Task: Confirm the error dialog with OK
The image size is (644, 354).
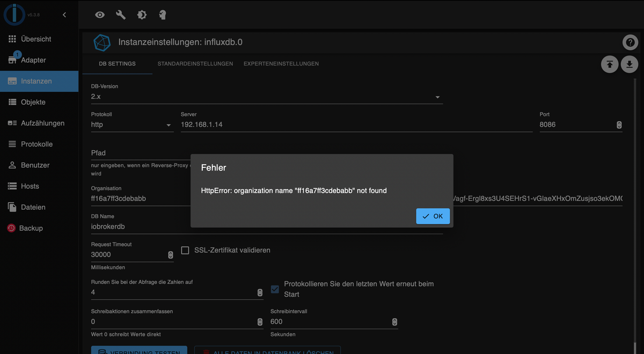Action: [x=433, y=216]
